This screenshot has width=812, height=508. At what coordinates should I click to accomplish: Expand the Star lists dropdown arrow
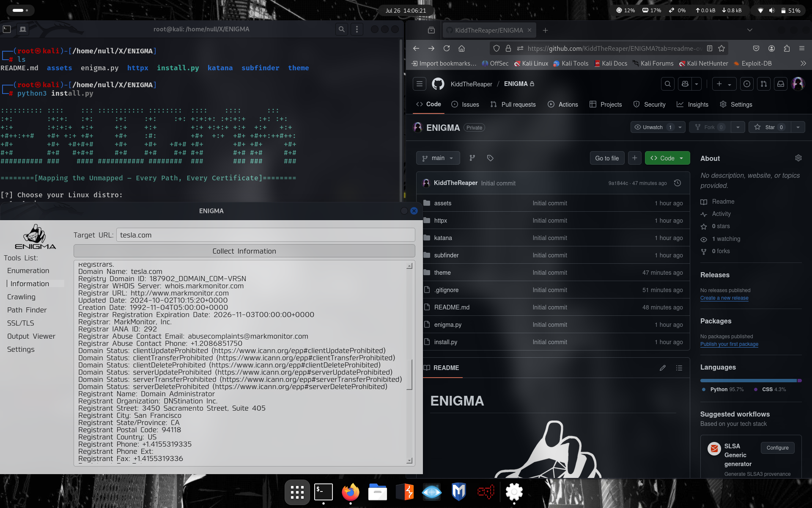tap(798, 127)
